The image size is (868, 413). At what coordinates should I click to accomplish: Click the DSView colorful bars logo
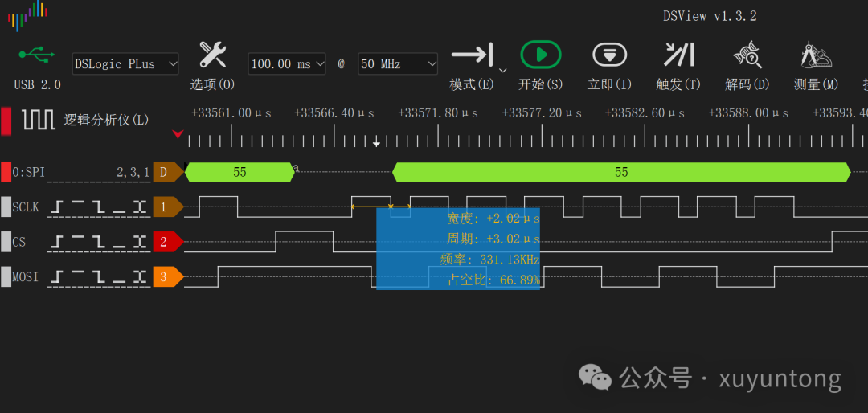[x=27, y=16]
